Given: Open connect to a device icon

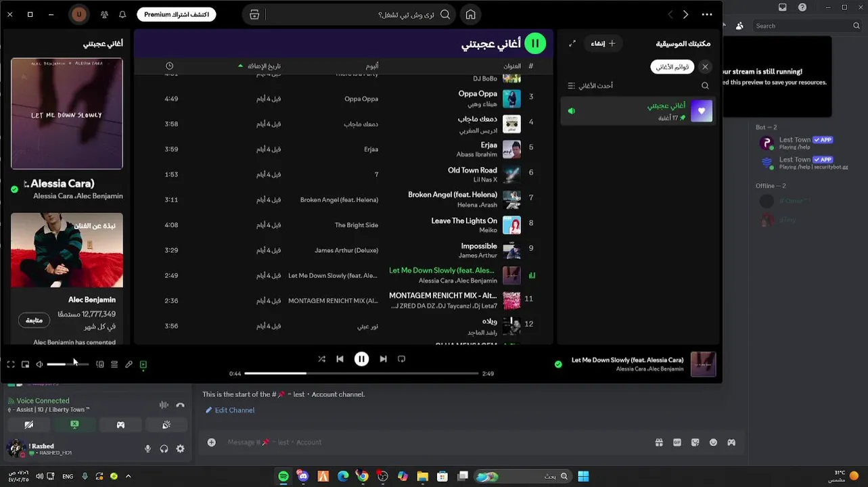Looking at the screenshot, I should coord(99,365).
